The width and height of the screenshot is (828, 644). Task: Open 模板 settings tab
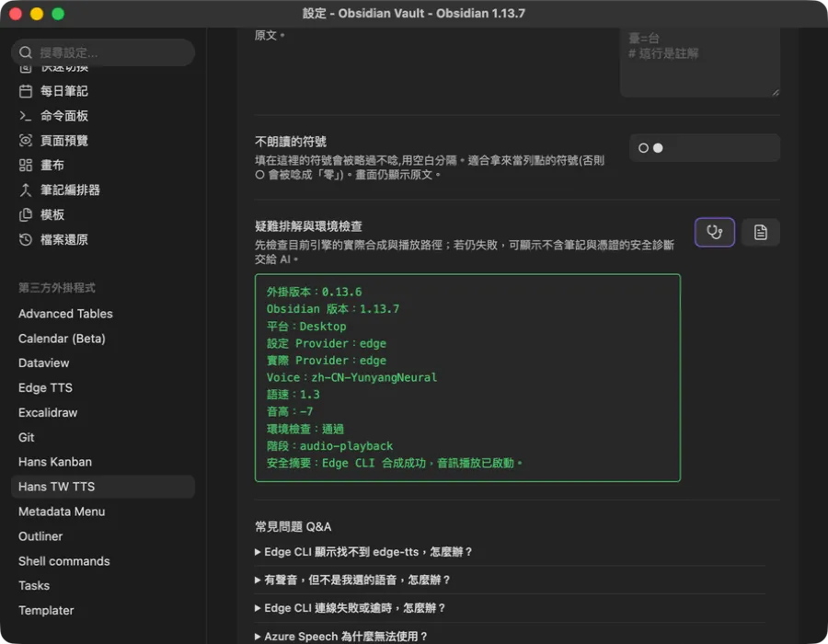point(103,215)
